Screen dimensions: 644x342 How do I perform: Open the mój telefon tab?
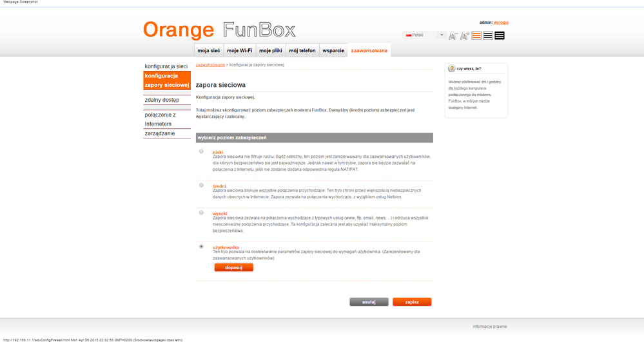(302, 50)
